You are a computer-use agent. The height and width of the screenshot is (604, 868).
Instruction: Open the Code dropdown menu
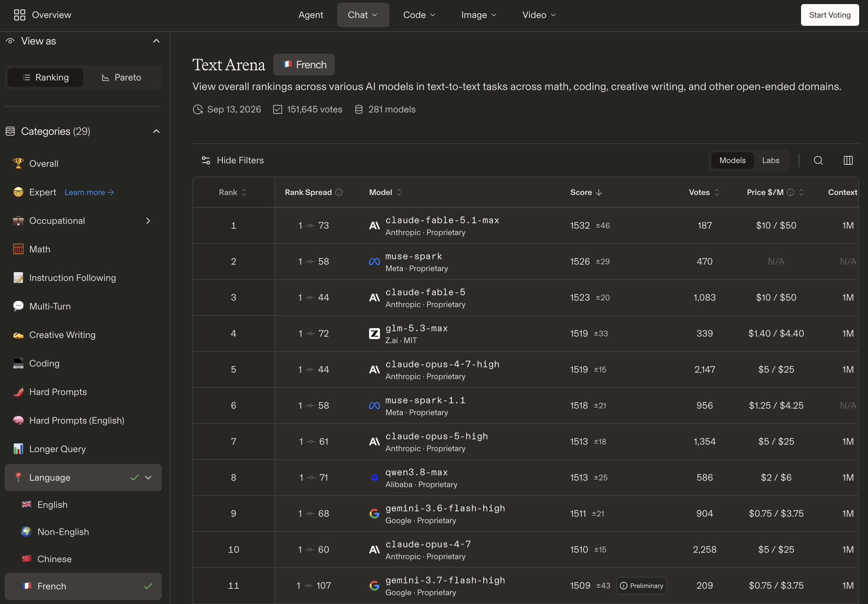(419, 15)
